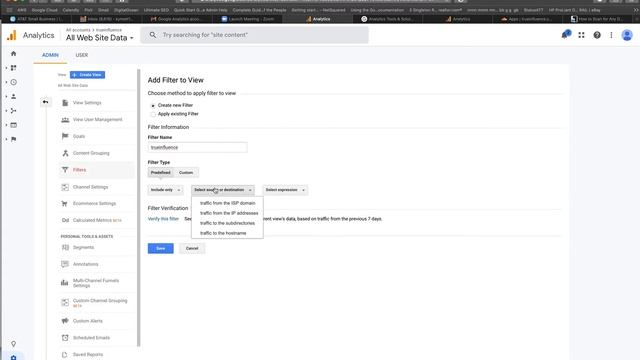The height and width of the screenshot is (360, 640).
Task: Open Saved Reports at the bottom of the menu
Action: tap(88, 354)
